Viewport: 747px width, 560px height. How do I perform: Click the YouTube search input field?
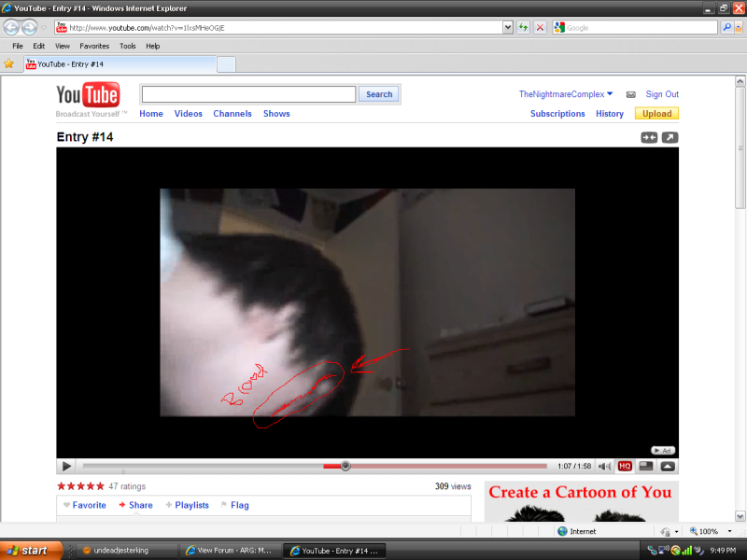point(248,94)
